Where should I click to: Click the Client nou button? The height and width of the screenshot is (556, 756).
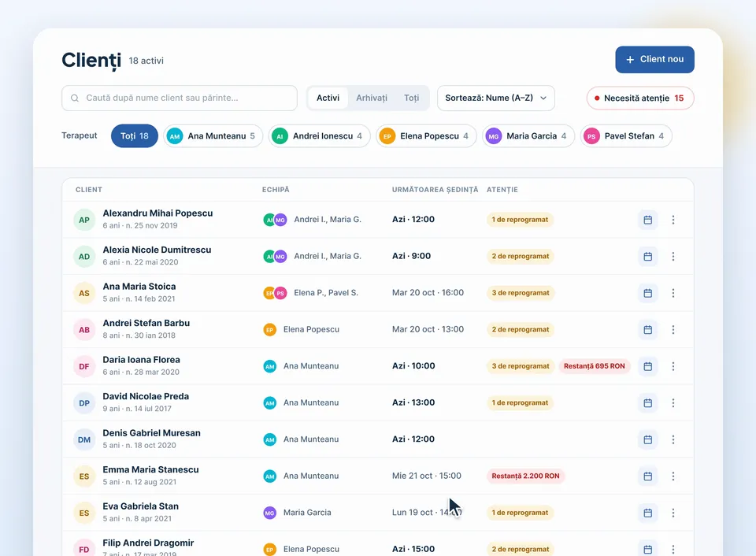coord(654,60)
